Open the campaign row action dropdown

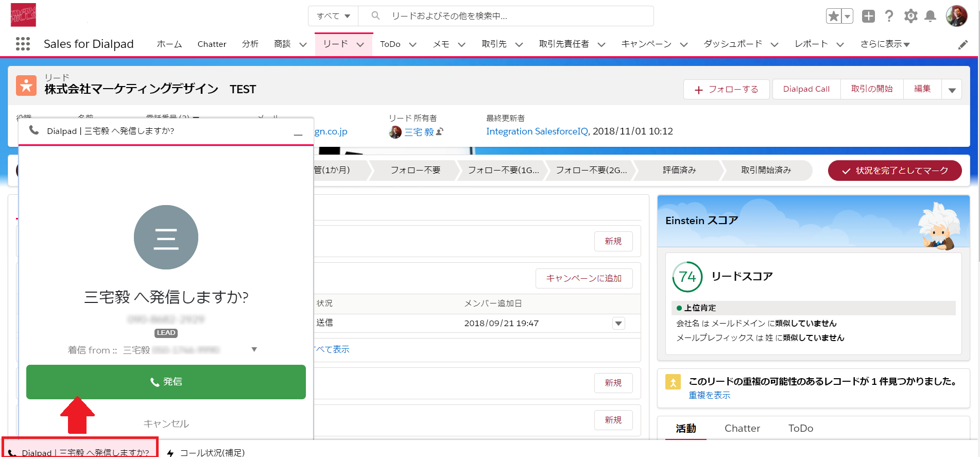[x=618, y=324]
